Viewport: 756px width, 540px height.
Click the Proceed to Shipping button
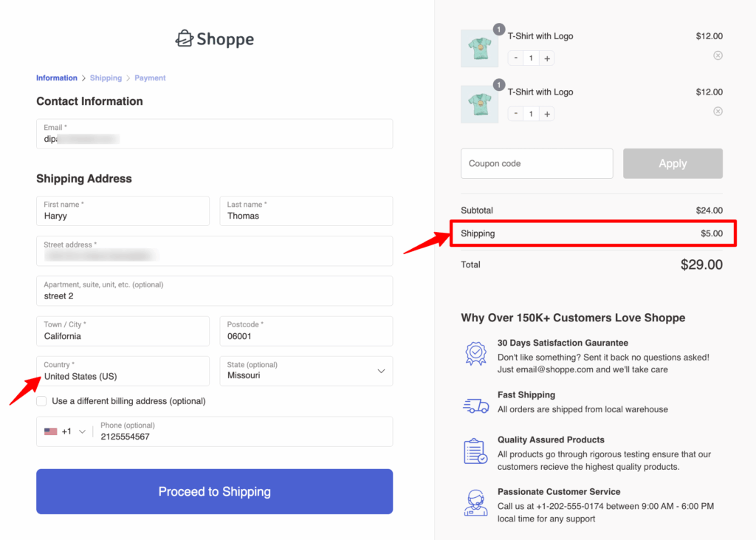click(214, 491)
